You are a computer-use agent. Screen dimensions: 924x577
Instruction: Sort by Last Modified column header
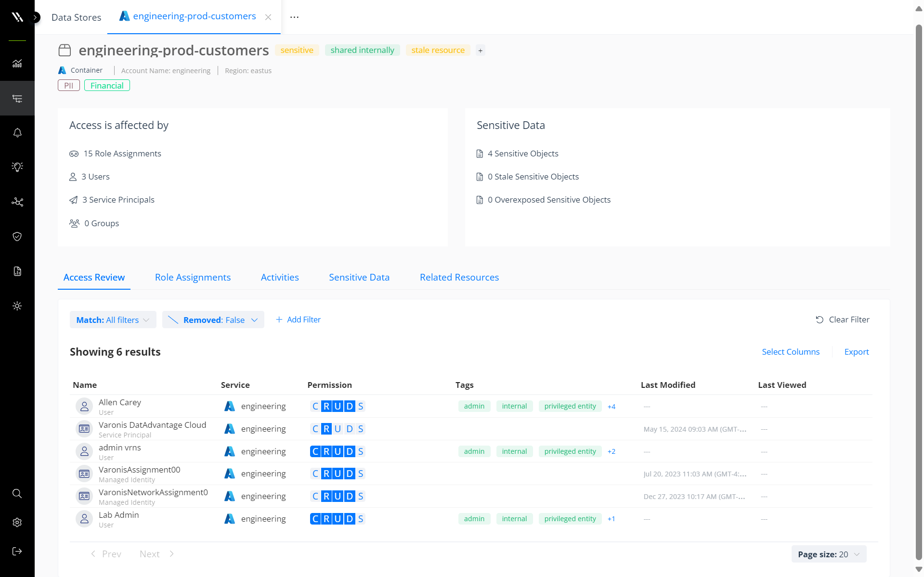(668, 385)
